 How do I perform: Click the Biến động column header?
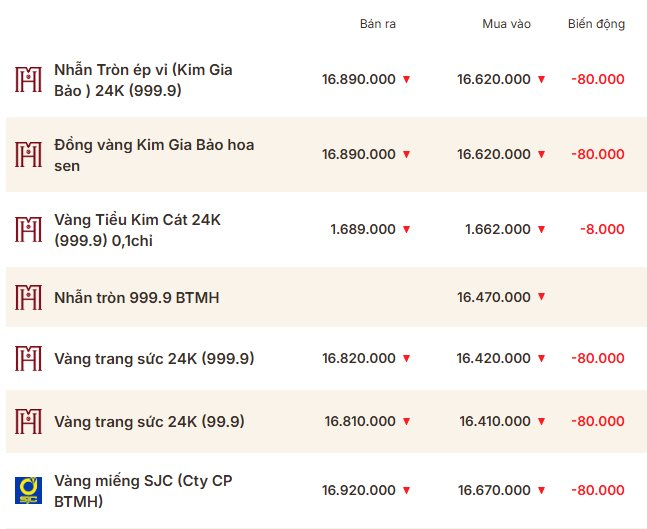(x=596, y=24)
